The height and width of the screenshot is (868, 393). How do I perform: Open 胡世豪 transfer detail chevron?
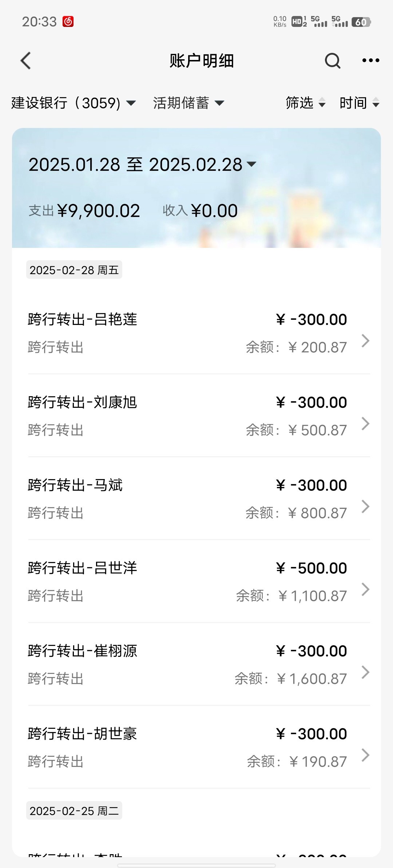(365, 755)
